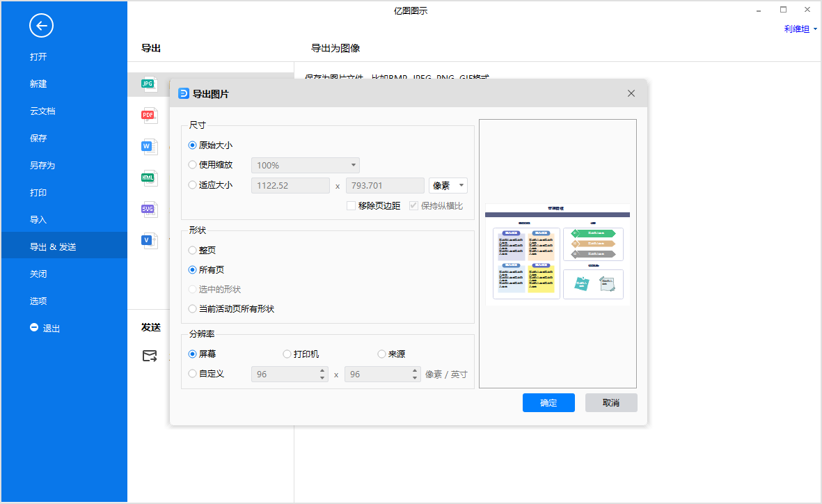This screenshot has width=822, height=504.
Task: Select the 原始大小 radio button
Action: click(192, 145)
